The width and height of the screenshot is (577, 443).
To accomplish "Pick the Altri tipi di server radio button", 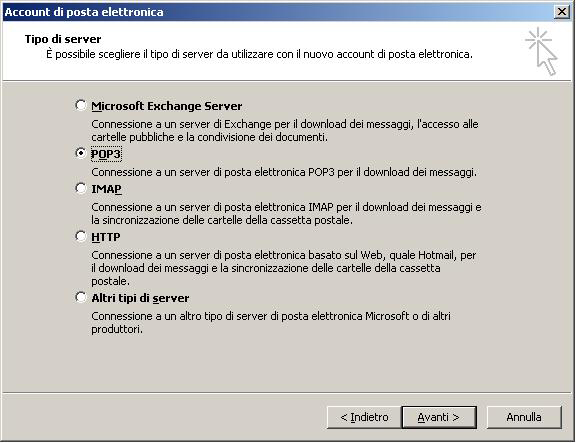I will pos(81,297).
